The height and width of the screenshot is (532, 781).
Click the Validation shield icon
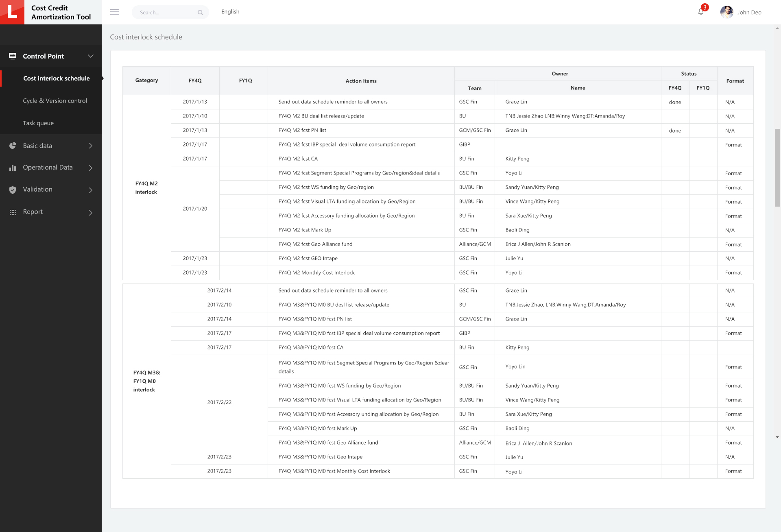[13, 190]
